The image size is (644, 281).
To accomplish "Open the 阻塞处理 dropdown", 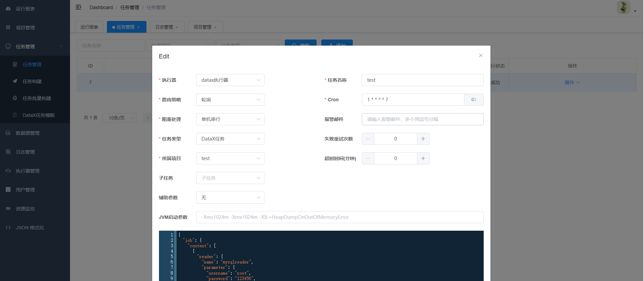I will 230,119.
